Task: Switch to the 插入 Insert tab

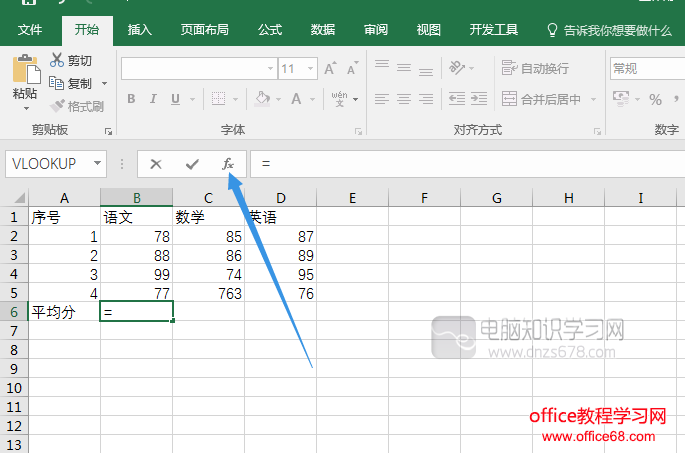Action: tap(139, 30)
